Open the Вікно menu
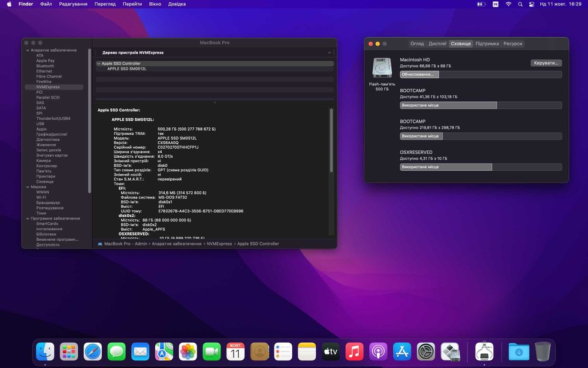Image resolution: width=588 pixels, height=368 pixels. click(155, 4)
